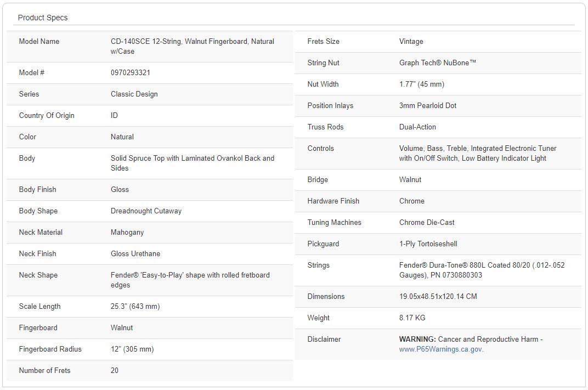Select 1-Ply Tortoiseshell pickguard value

point(428,244)
